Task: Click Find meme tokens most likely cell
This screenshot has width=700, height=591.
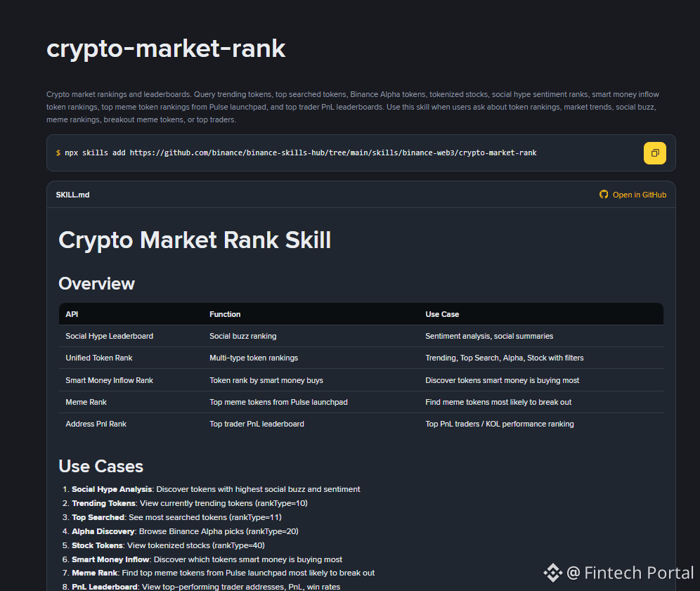Action: point(498,402)
